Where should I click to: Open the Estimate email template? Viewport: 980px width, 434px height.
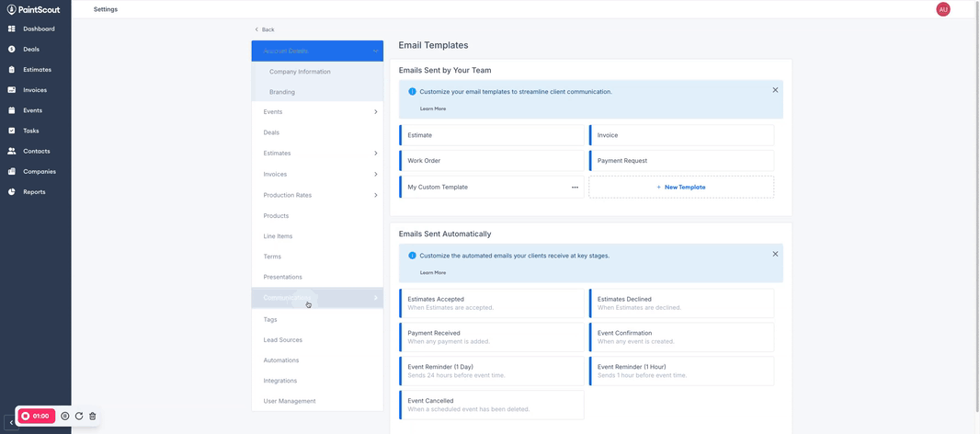pos(492,135)
